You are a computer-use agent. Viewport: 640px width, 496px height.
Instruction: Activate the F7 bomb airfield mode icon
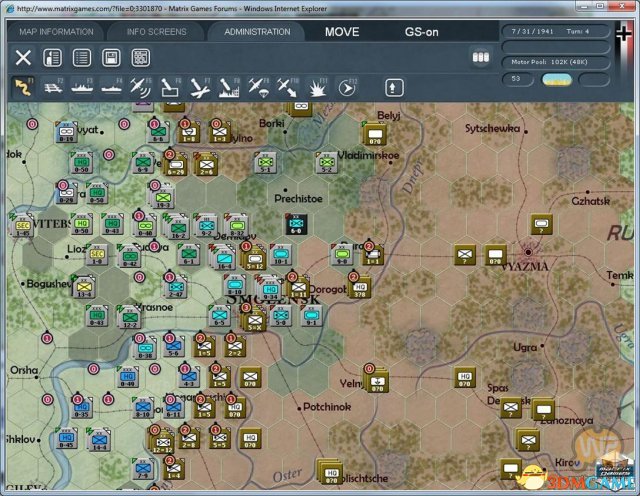click(x=200, y=88)
